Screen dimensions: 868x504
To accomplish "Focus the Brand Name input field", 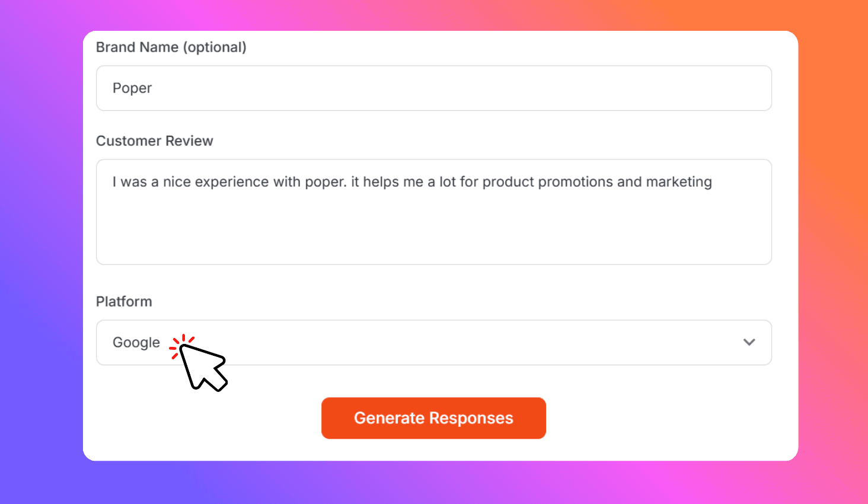I will [x=433, y=88].
